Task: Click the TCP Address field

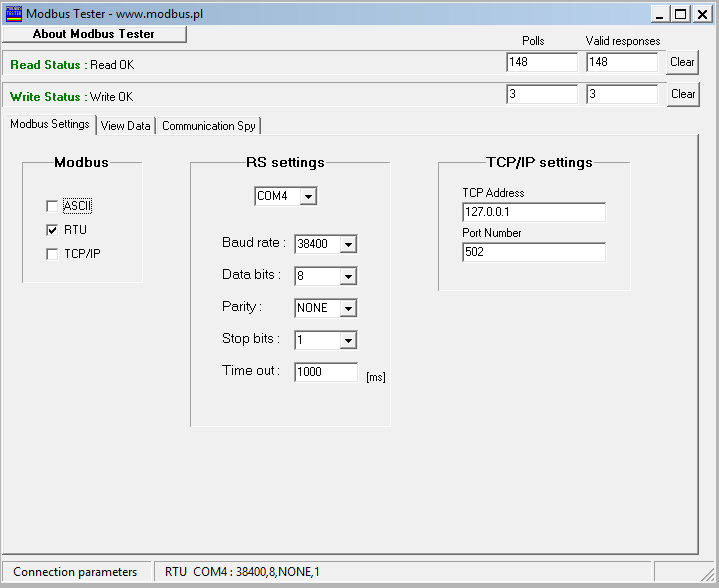Action: pyautogui.click(x=534, y=212)
